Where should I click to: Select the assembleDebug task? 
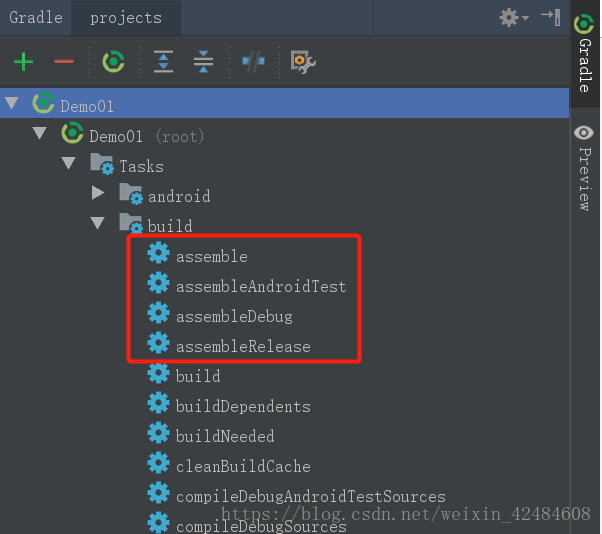coord(234,317)
